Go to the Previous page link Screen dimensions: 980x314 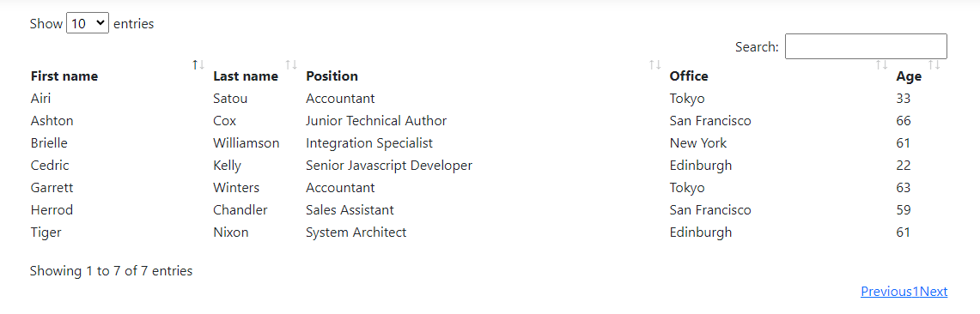pyautogui.click(x=887, y=292)
